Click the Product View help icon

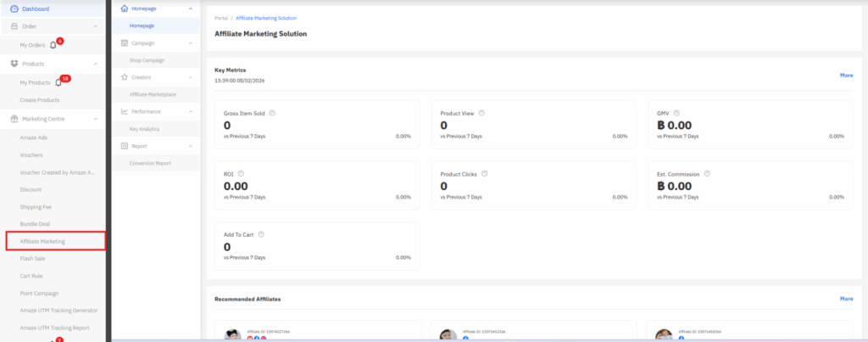(x=478, y=113)
